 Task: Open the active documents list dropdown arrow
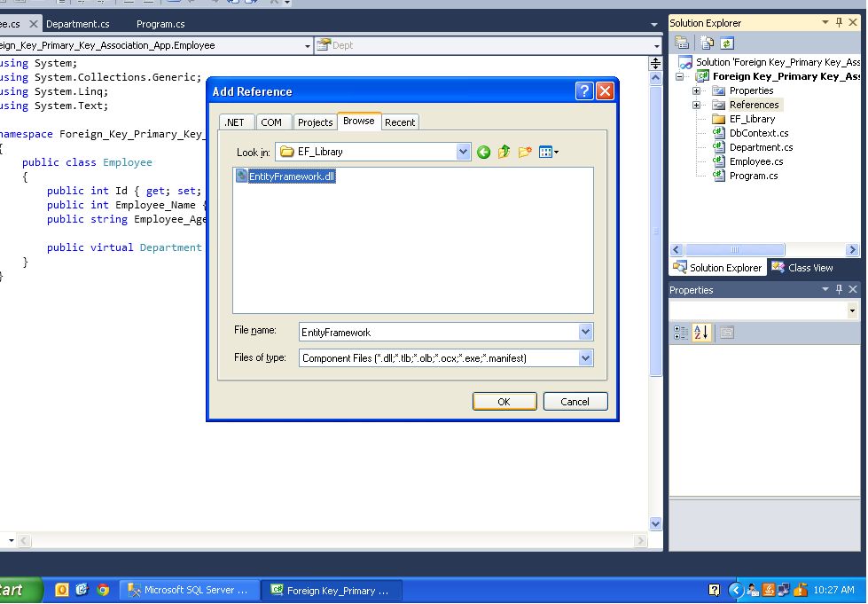[x=654, y=24]
